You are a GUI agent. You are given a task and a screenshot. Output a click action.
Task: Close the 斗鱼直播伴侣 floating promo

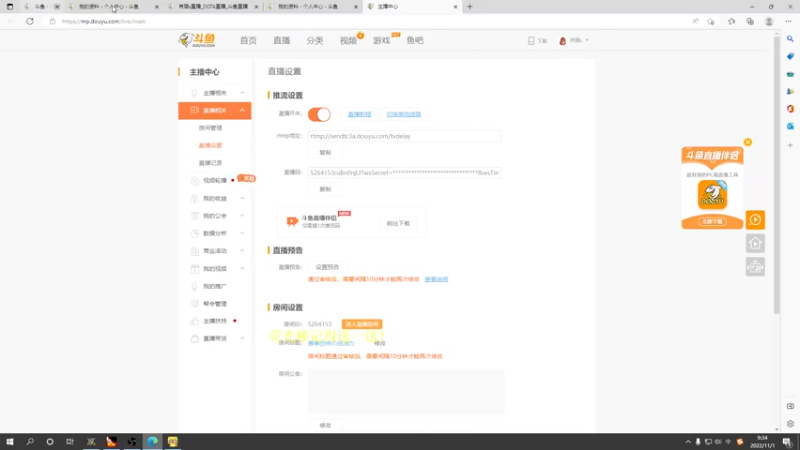[x=747, y=142]
